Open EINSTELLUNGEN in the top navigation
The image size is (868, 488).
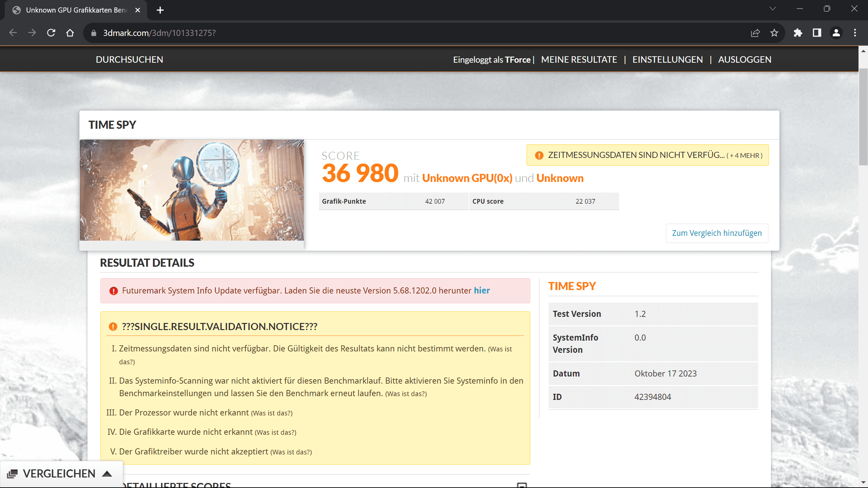pyautogui.click(x=667, y=60)
